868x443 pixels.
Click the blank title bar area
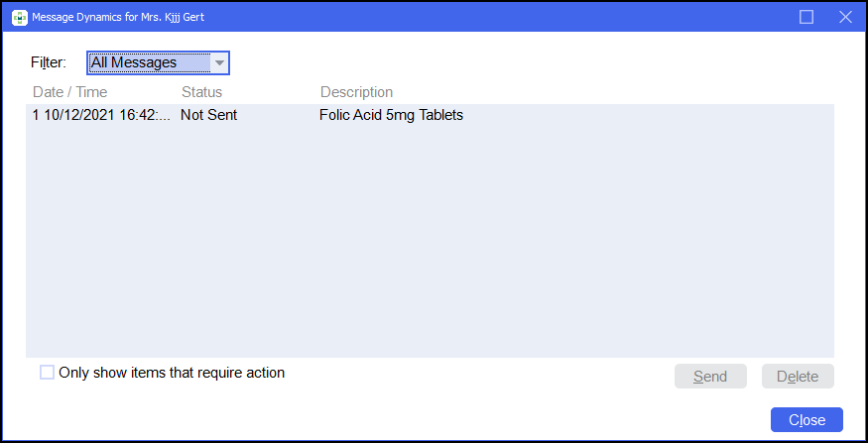point(496,17)
